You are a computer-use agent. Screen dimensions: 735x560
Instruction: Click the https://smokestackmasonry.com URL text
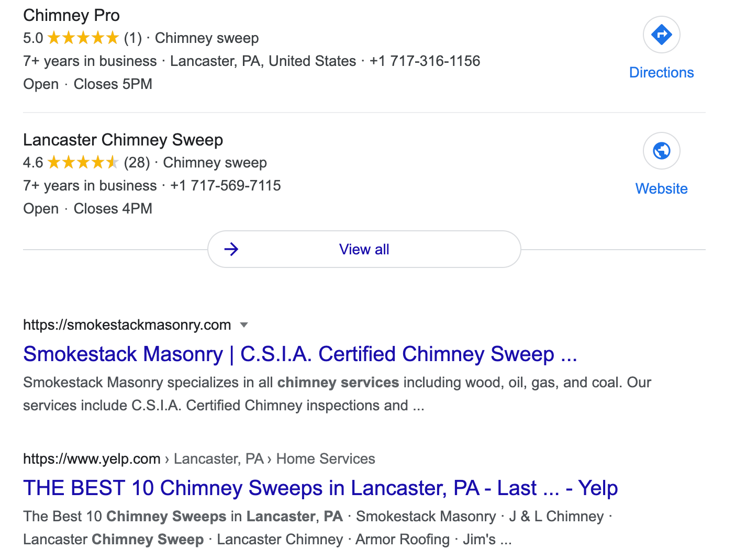[127, 325]
